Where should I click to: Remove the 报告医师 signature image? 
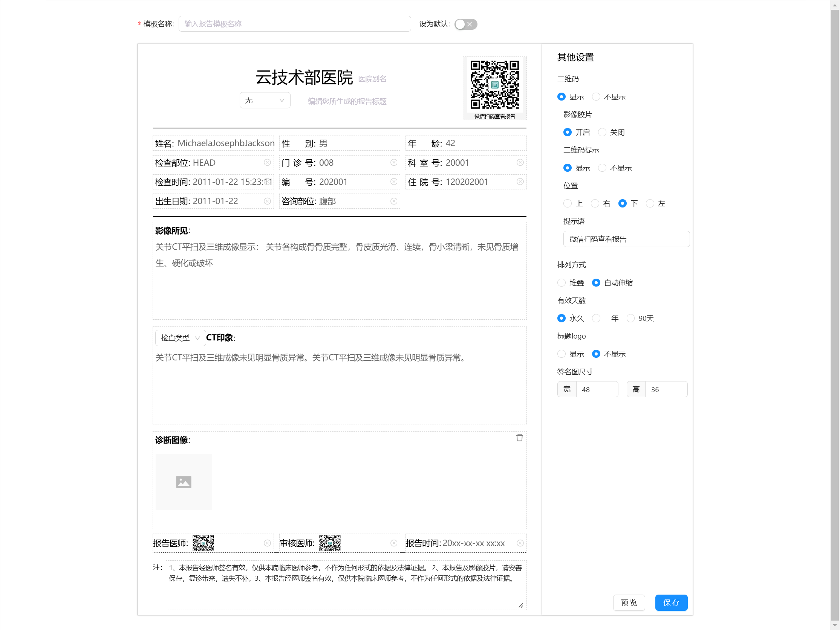[x=267, y=543]
